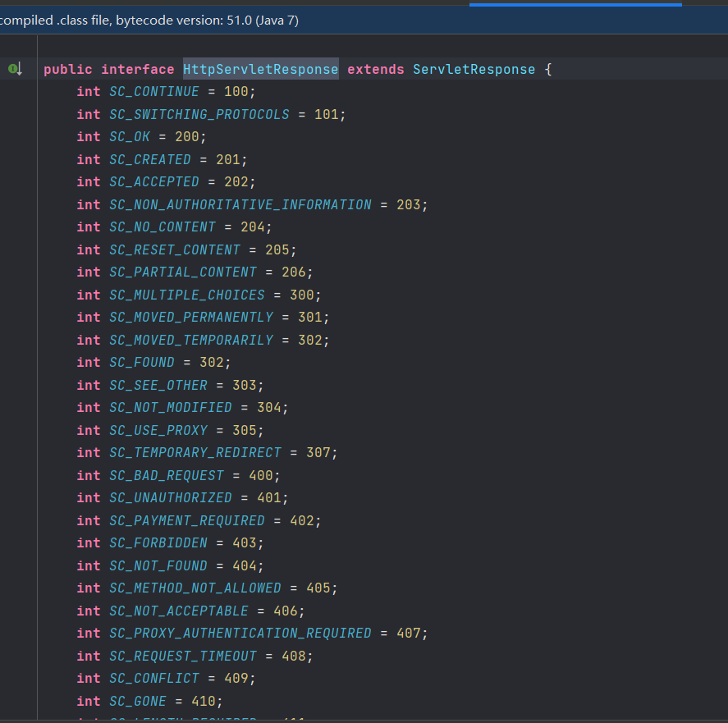Select the SC_TEMPORARY_REDIRECT constant
This screenshot has height=723, width=728.
click(x=195, y=452)
